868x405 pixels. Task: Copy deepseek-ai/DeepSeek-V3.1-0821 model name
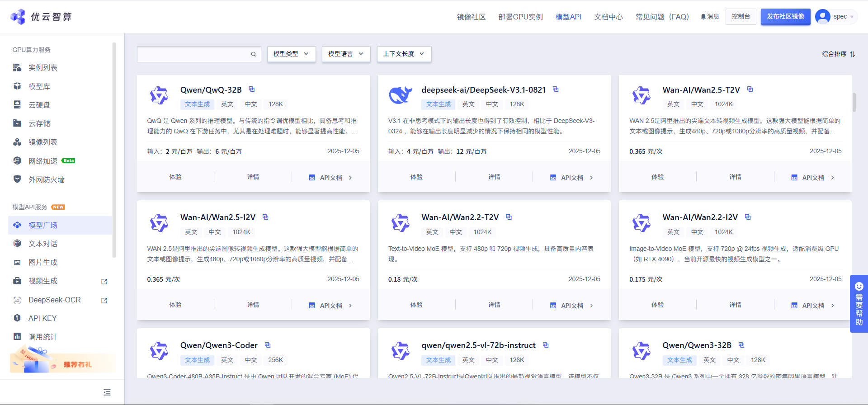[556, 89]
